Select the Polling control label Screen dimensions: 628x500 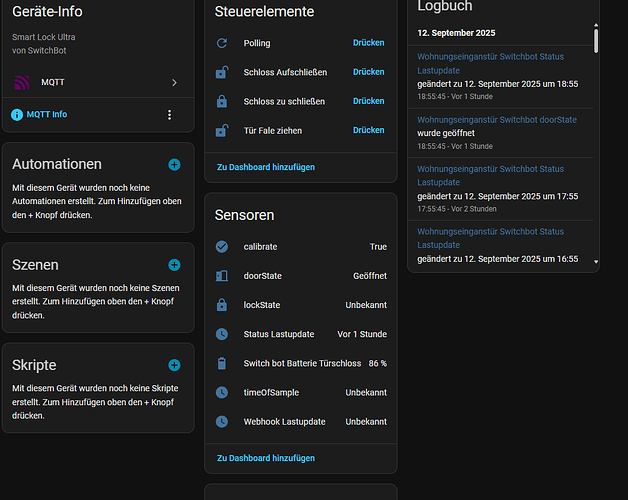click(257, 43)
